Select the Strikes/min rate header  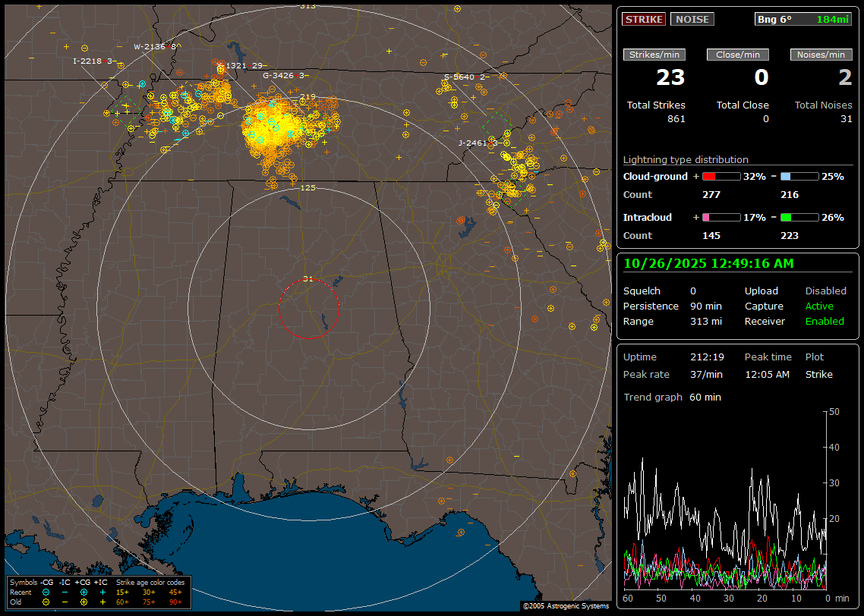pyautogui.click(x=654, y=55)
